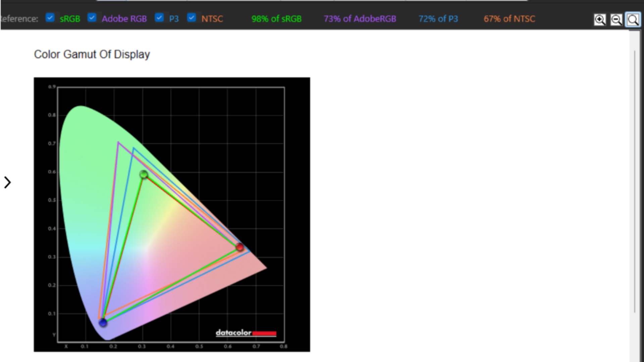
Task: Click the 73% of AdobeRGB result
Action: coord(360,19)
